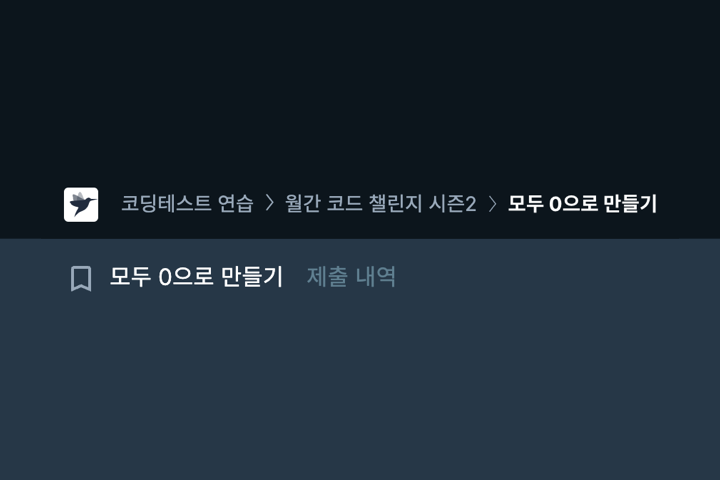Click the chevron after 코딩테스트 연습
Image resolution: width=720 pixels, height=480 pixels.
tap(270, 203)
